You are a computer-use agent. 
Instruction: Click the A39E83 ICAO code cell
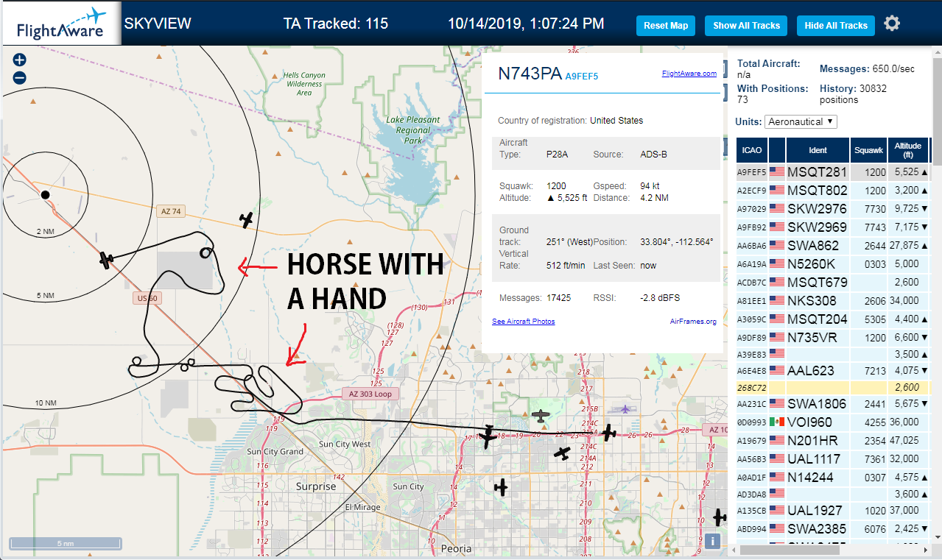[x=752, y=355]
